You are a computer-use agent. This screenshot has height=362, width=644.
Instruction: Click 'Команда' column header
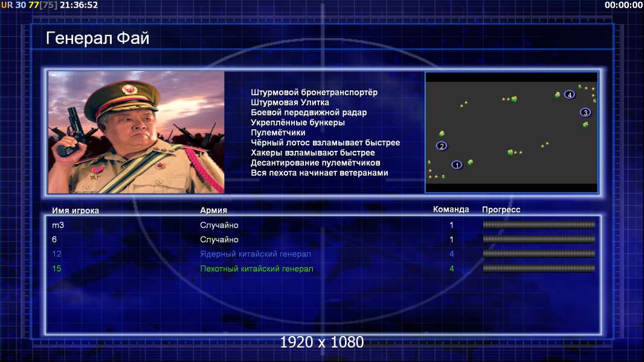point(451,209)
